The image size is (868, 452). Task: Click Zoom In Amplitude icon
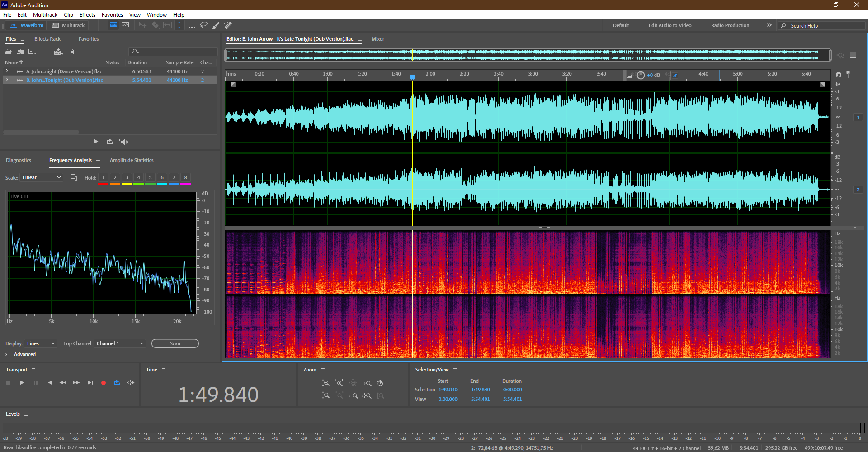(325, 383)
